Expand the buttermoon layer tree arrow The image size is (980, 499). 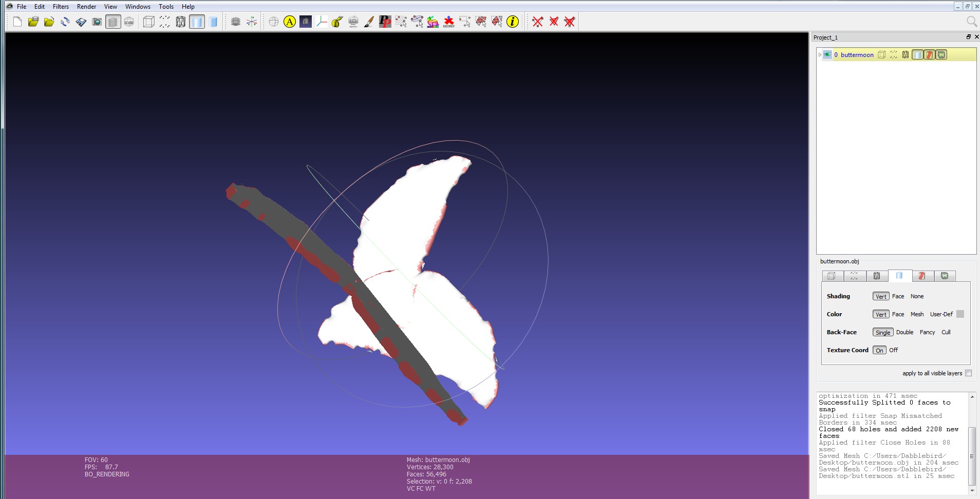(820, 55)
